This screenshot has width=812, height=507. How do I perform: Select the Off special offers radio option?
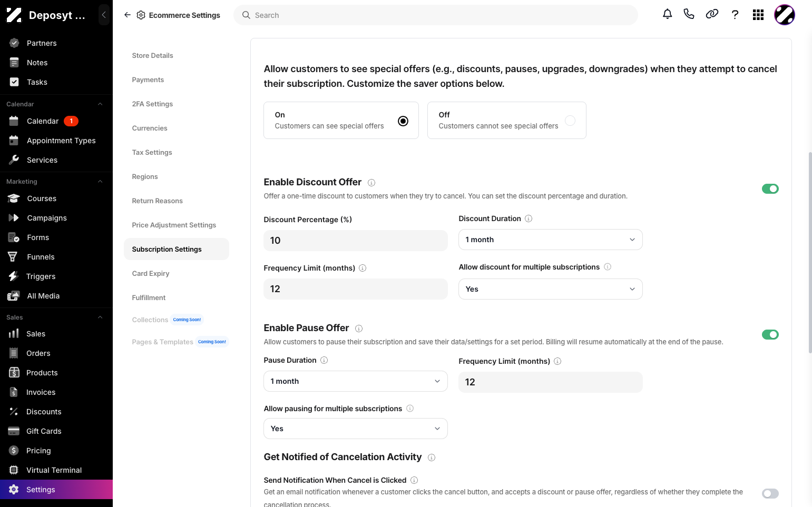[x=570, y=121]
